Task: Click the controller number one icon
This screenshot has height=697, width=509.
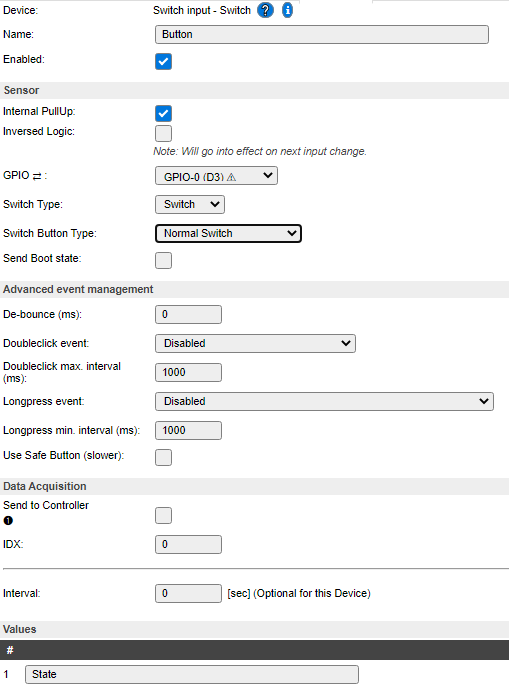Action: point(8,520)
